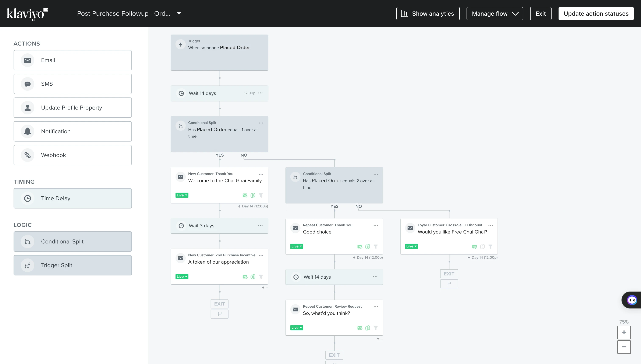Open options for Placed Order equals 1 split
641x364 pixels.
[x=261, y=123]
